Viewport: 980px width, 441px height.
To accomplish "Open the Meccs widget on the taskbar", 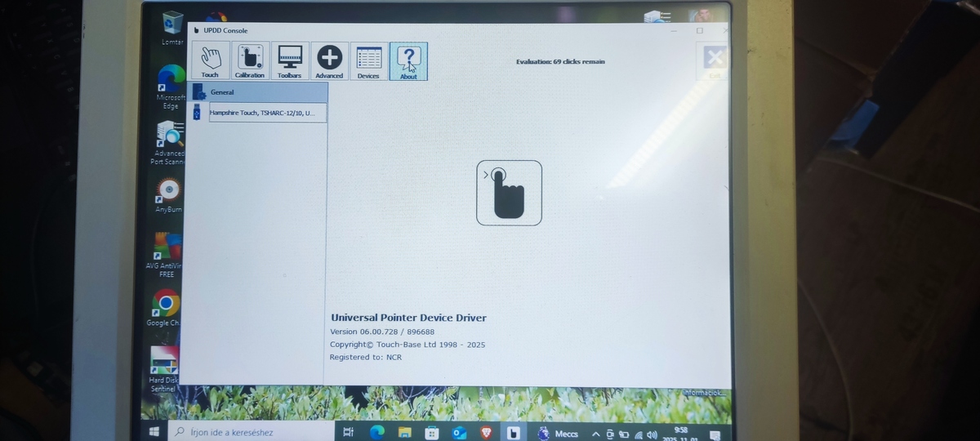I will point(558,434).
